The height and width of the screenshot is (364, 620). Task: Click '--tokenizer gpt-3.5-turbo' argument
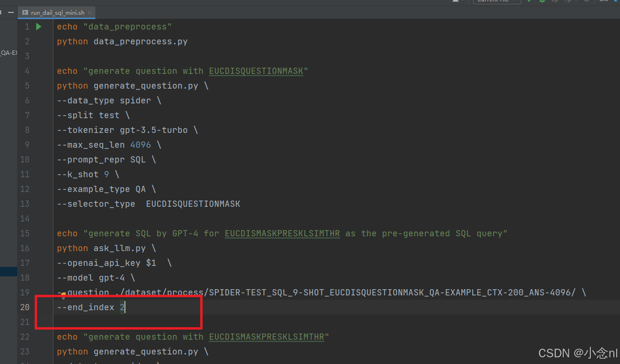pyautogui.click(x=123, y=130)
